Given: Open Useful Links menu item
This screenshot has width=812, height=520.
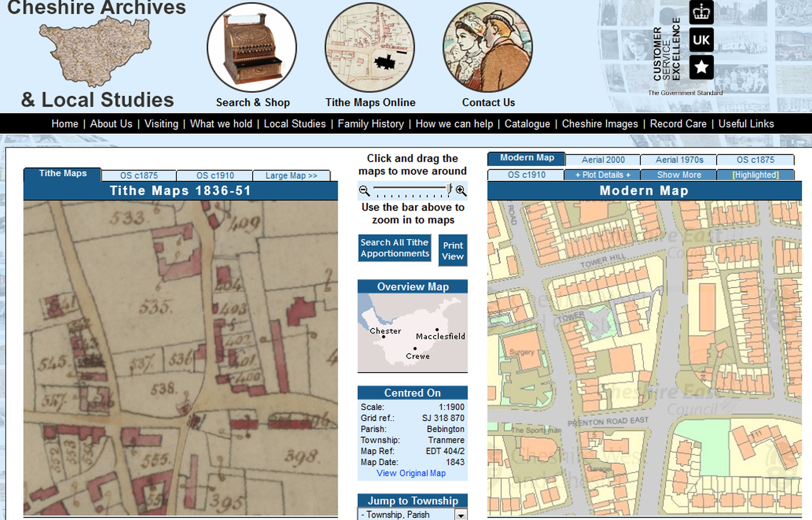Looking at the screenshot, I should click(x=746, y=124).
